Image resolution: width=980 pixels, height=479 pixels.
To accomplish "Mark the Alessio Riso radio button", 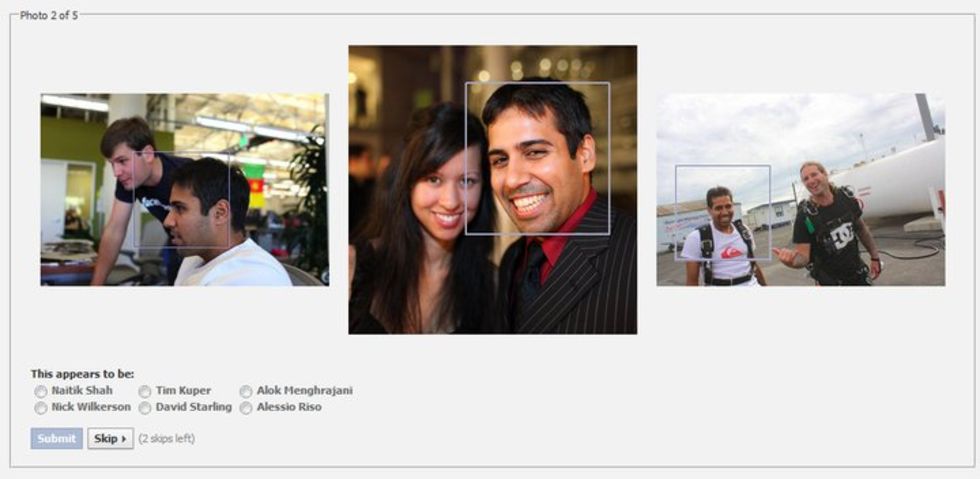I will coord(246,408).
